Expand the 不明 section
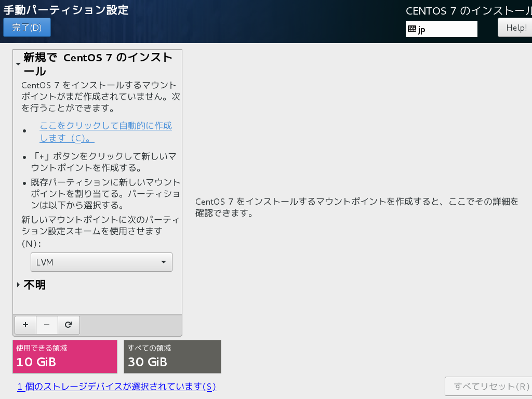The width and height of the screenshot is (532, 399). (x=18, y=285)
